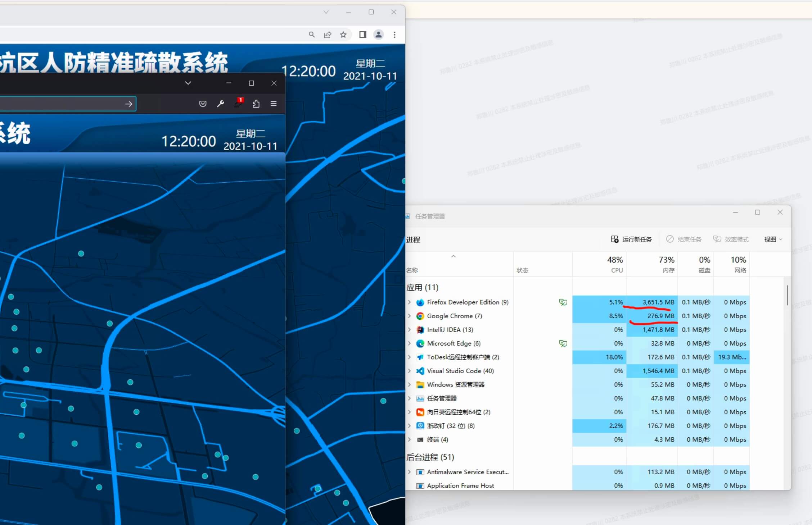Open Chrome side panel icon
Viewport: 812px width, 525px height.
[x=362, y=35]
